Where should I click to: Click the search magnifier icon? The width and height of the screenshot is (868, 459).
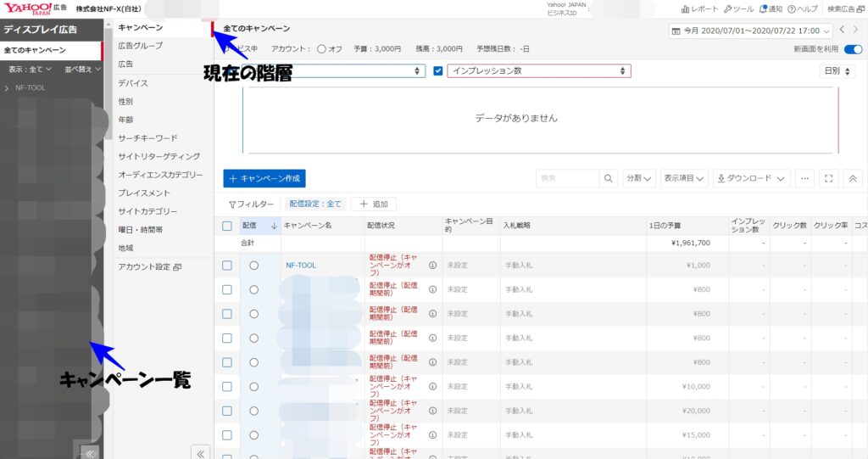click(609, 178)
